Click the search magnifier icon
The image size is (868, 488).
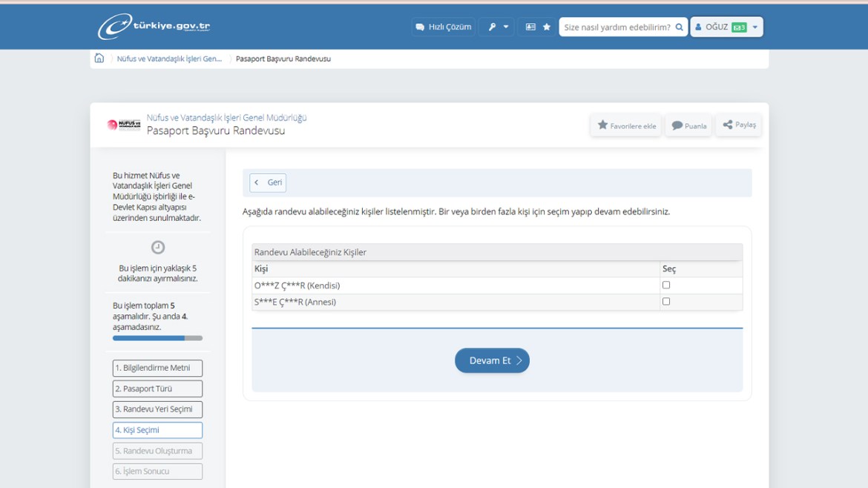[679, 27]
